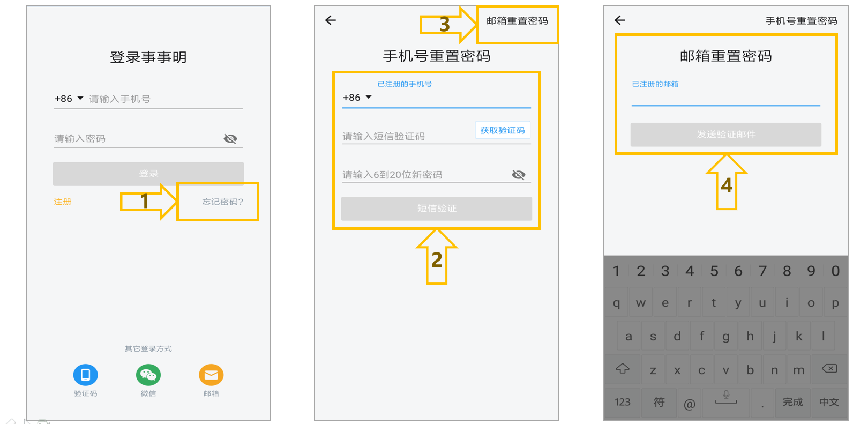Click the 忘记密码? link

[x=222, y=202]
